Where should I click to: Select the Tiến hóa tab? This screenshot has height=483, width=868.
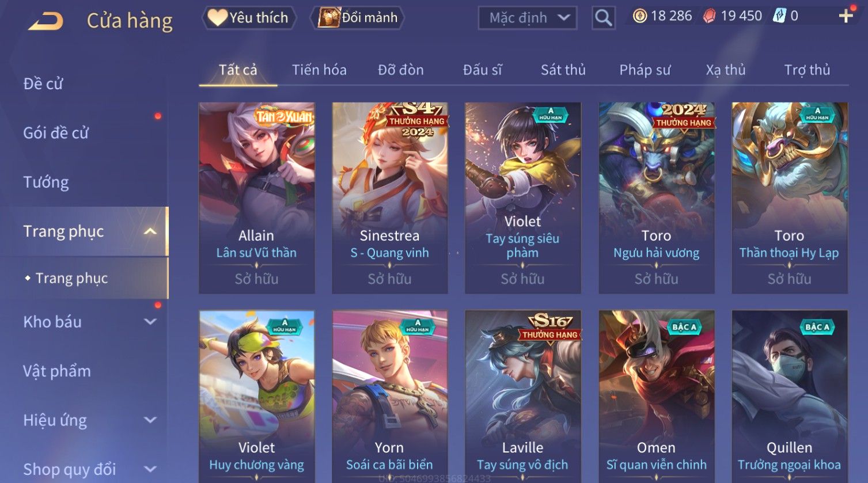pyautogui.click(x=319, y=70)
